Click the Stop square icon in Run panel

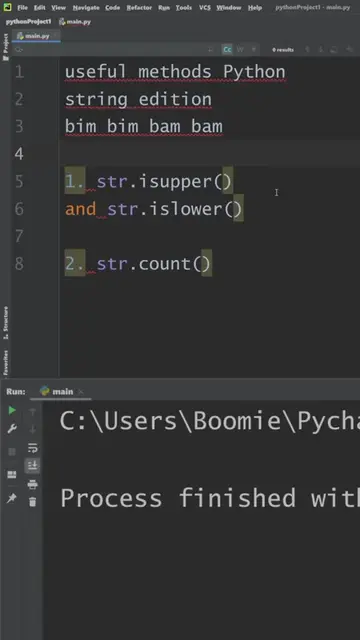click(x=12, y=451)
